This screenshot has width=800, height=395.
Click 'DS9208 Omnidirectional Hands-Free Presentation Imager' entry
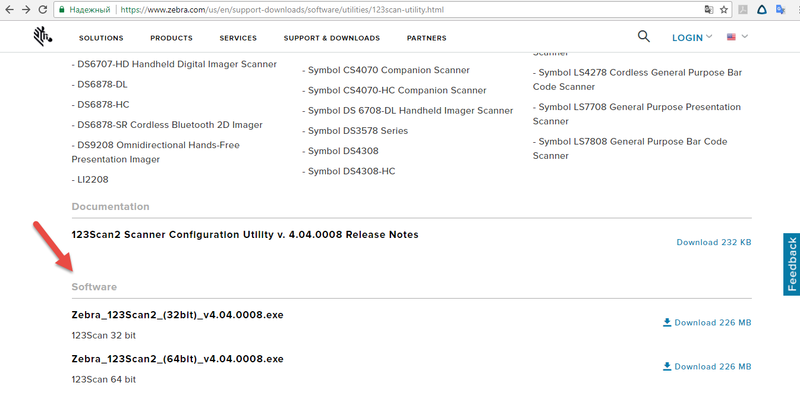pyautogui.click(x=156, y=152)
